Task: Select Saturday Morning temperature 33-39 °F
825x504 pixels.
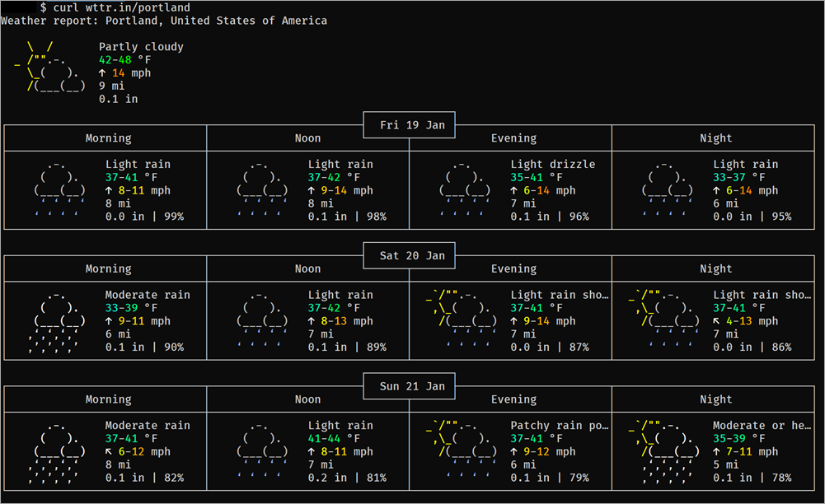Action: pos(131,308)
